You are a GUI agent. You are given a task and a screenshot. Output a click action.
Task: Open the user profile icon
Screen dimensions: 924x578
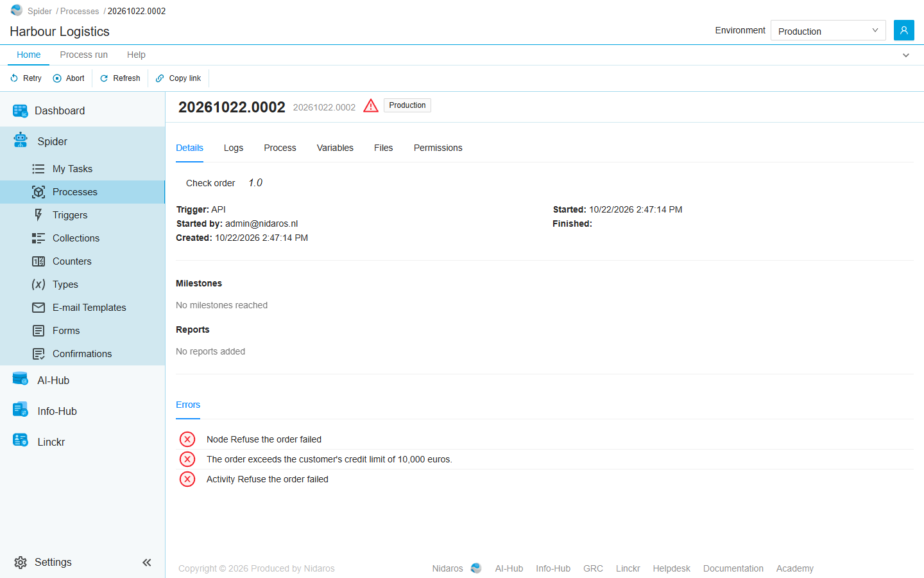[903, 30]
